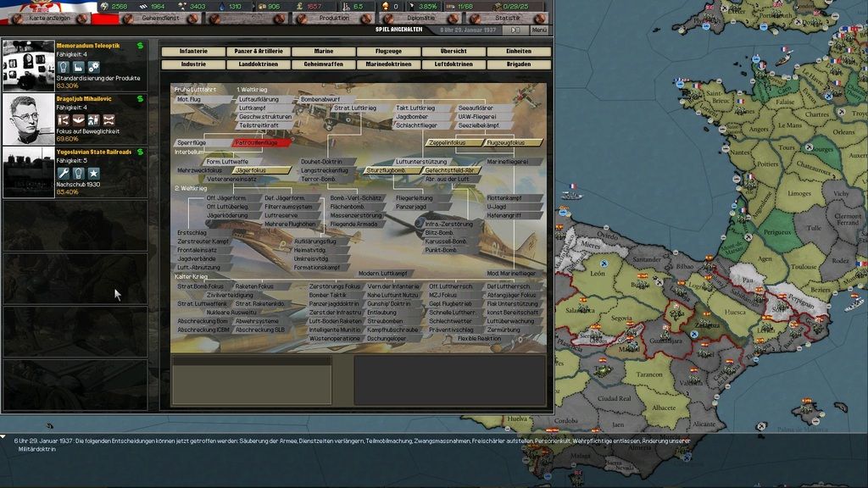
Task: Open the game Menü
Action: click(539, 30)
